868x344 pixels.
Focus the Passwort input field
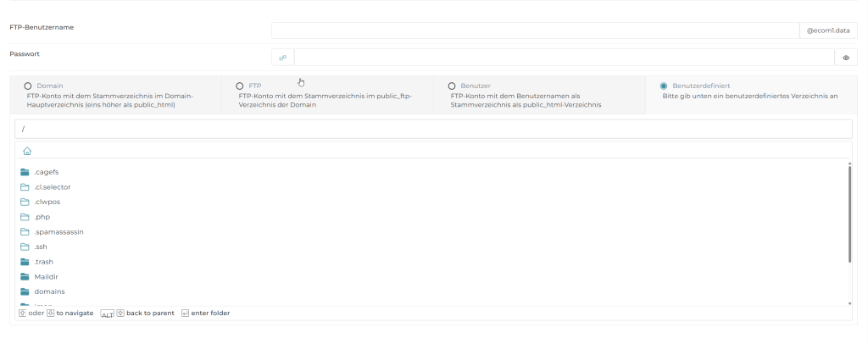(x=564, y=58)
